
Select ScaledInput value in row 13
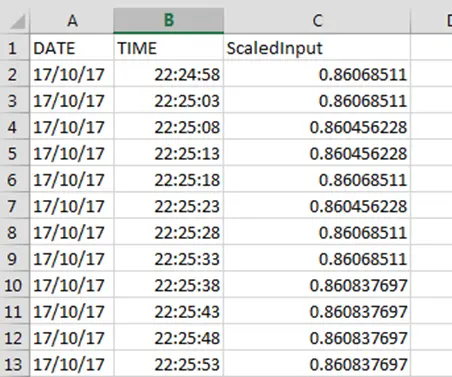pyautogui.click(x=317, y=364)
